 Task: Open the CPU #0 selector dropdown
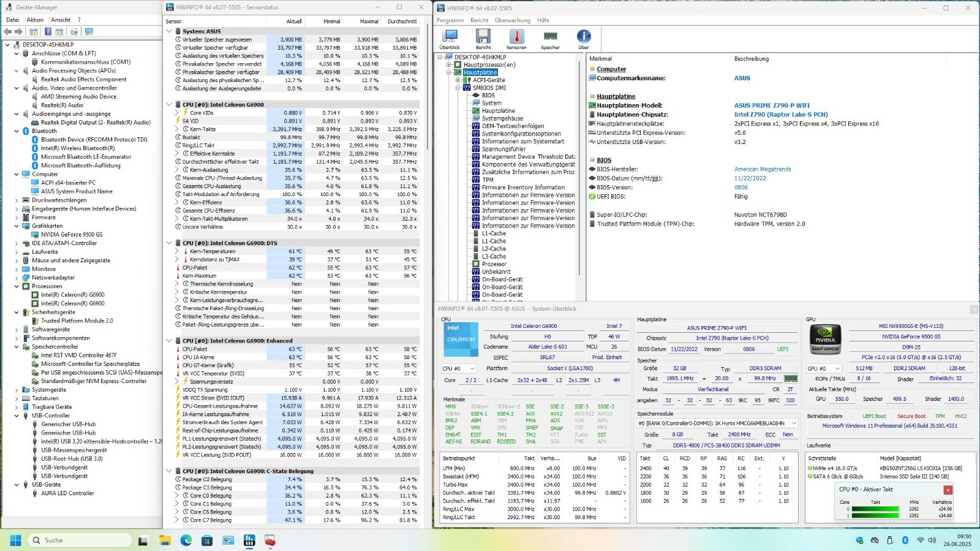tap(459, 368)
